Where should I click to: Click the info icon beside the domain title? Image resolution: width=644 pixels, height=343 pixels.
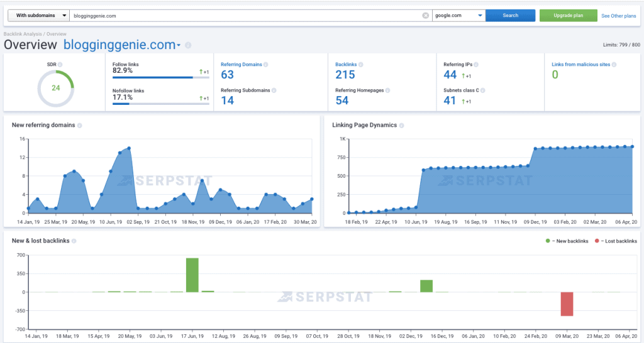(188, 45)
